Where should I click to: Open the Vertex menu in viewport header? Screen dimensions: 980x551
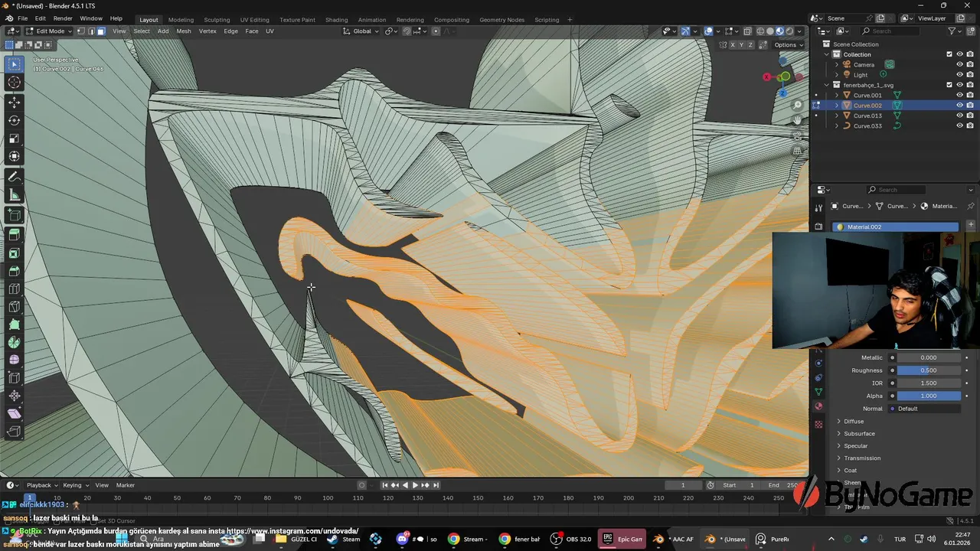[207, 31]
